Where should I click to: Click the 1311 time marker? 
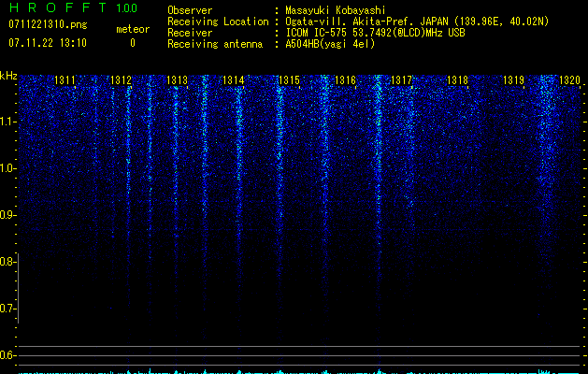point(65,80)
